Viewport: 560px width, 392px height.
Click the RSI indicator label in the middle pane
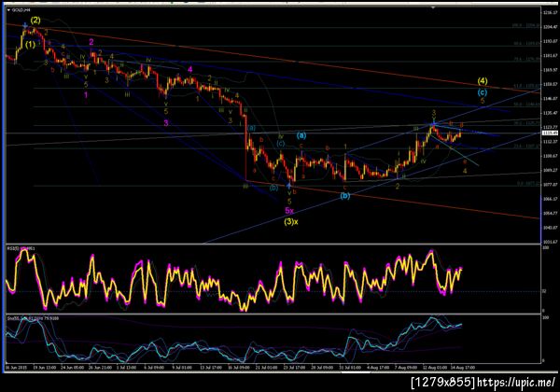(x=21, y=247)
